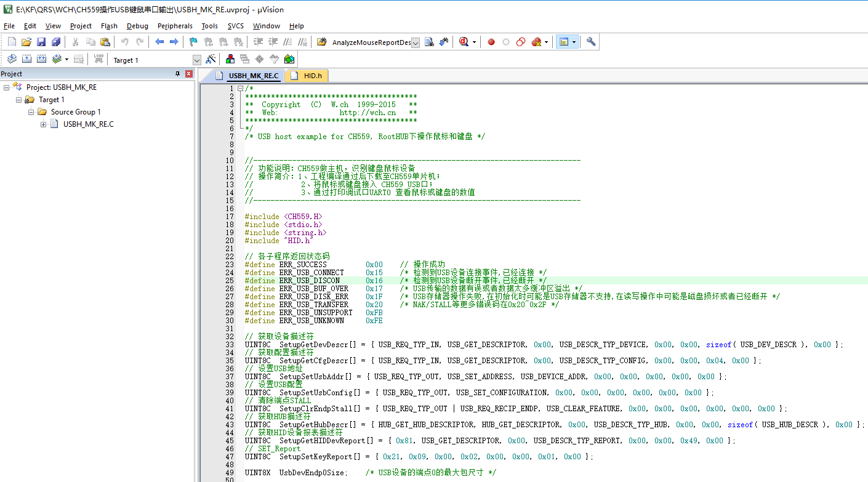Download code to flash with LOAD
868x482 pixels.
98,60
